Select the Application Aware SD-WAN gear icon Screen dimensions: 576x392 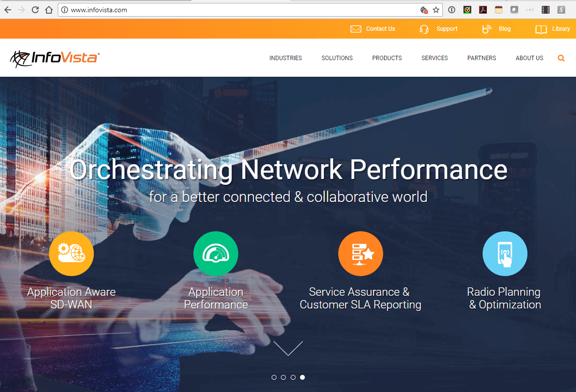tap(71, 254)
